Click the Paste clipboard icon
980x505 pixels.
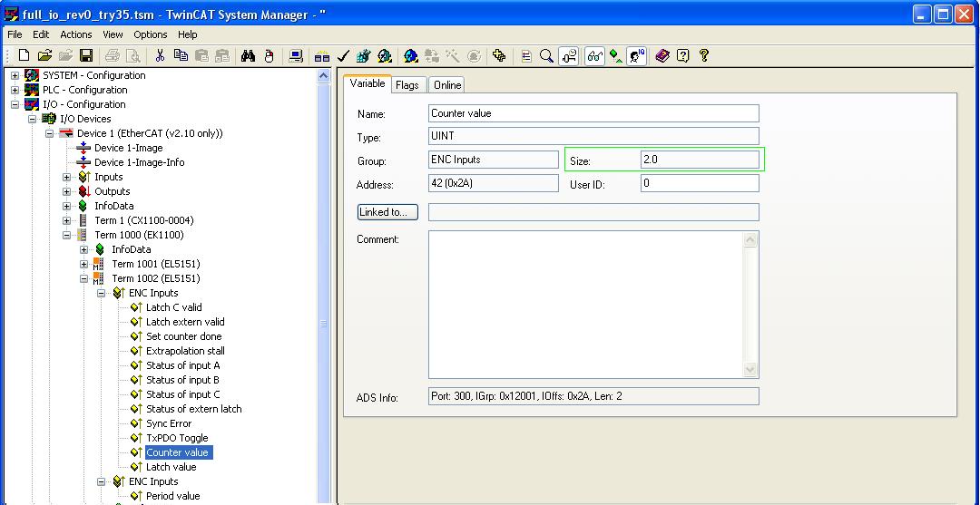201,55
